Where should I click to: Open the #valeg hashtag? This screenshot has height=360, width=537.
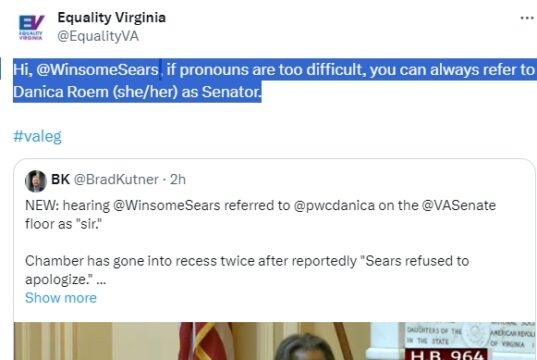point(37,136)
